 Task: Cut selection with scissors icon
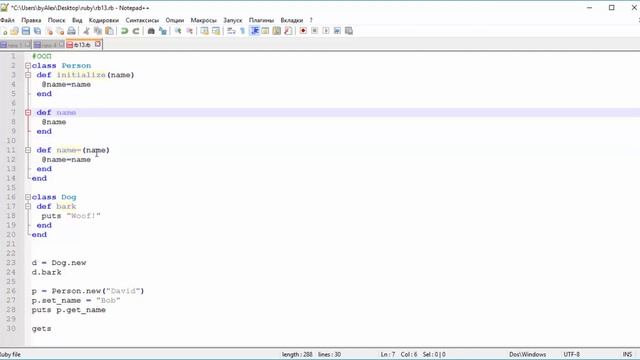(87, 31)
